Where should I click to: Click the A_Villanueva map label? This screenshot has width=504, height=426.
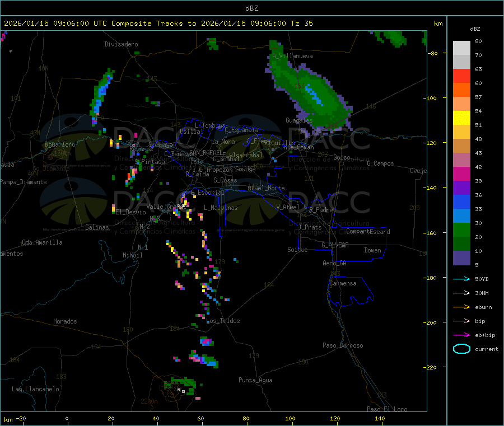click(292, 56)
